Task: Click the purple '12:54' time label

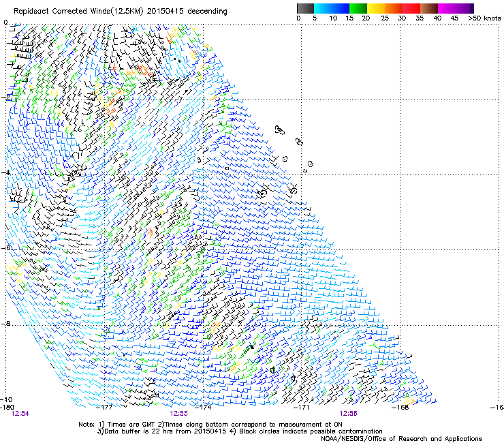Action: pyautogui.click(x=20, y=414)
